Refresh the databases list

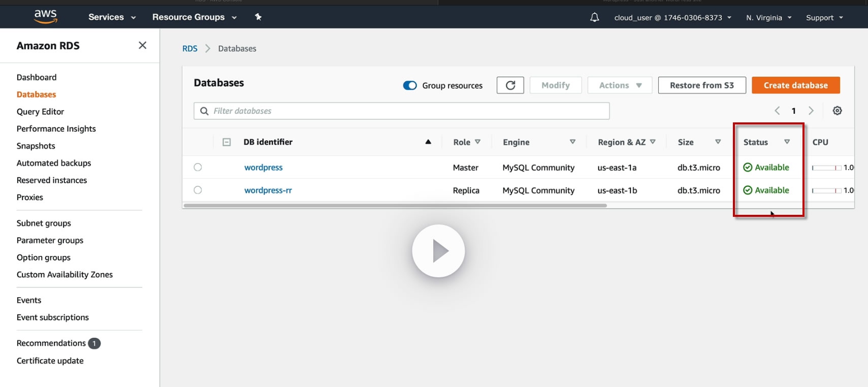510,85
